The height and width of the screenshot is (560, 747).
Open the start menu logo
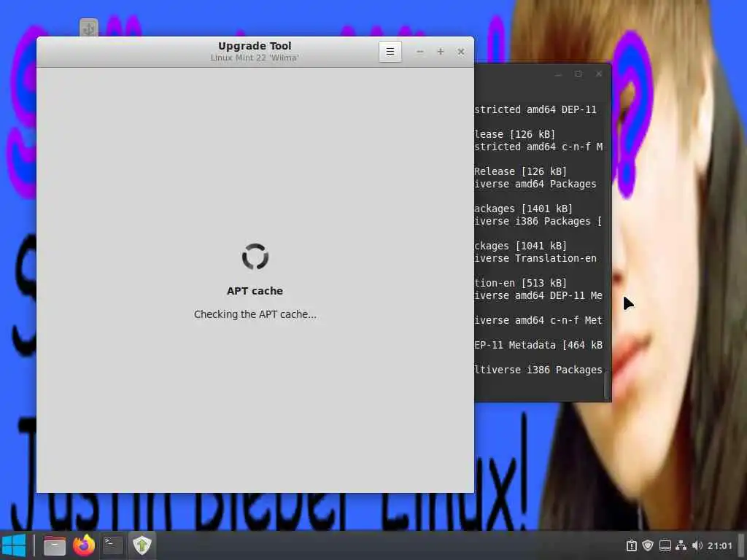[x=13, y=545]
